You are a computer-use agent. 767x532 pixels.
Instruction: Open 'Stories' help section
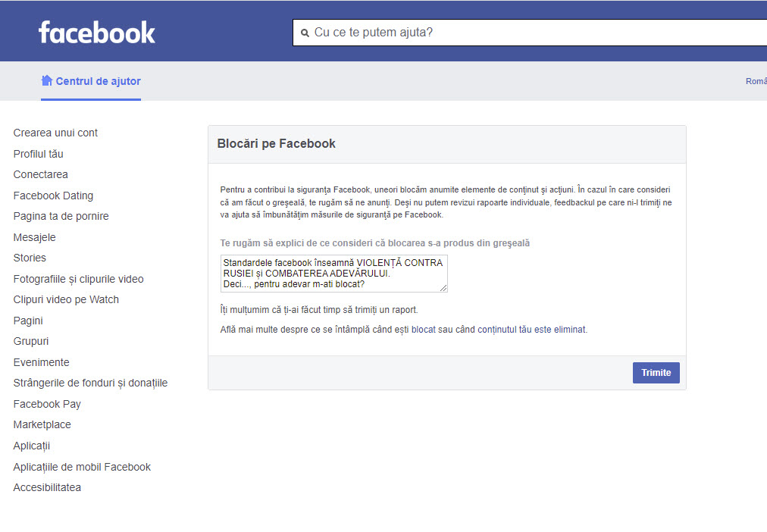tap(30, 258)
